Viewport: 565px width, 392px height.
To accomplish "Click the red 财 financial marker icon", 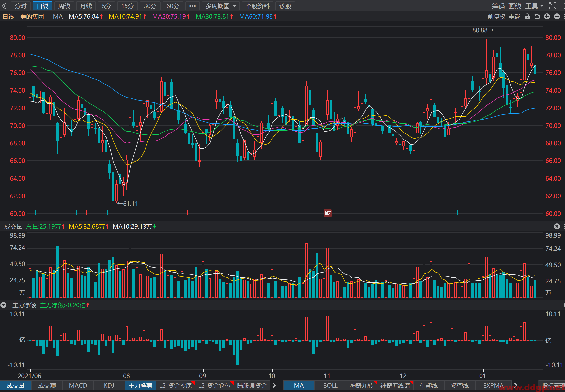I will click(328, 213).
